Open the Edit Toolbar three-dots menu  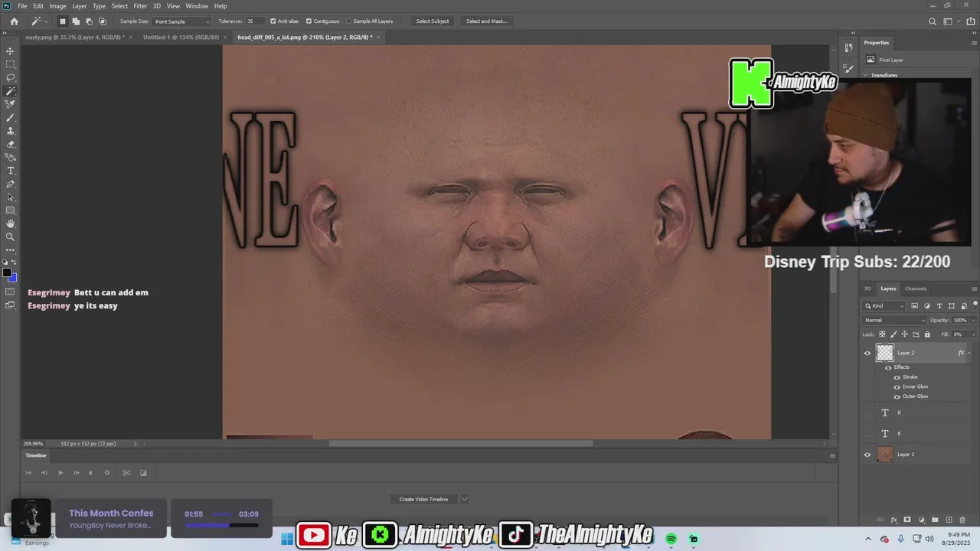pyautogui.click(x=11, y=249)
